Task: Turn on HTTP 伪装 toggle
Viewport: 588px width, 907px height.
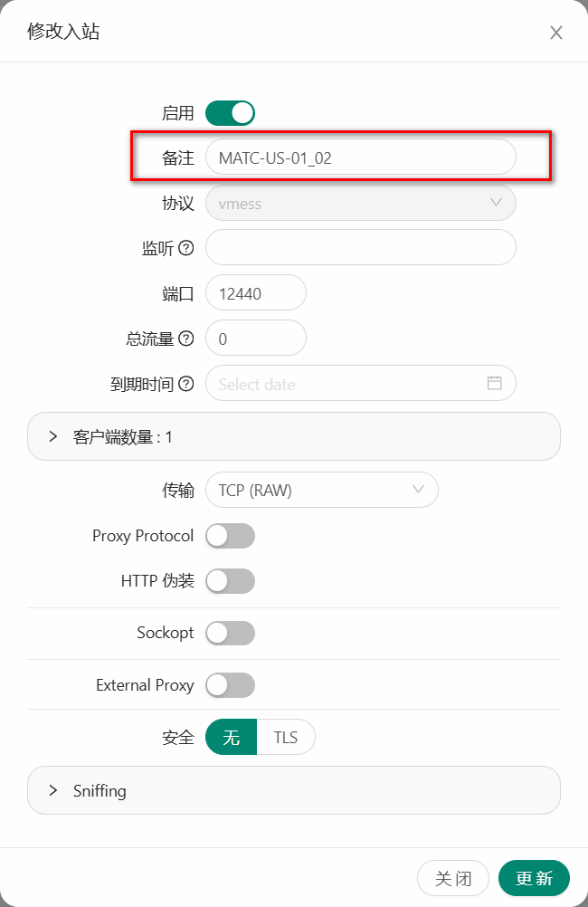Action: pos(230,581)
